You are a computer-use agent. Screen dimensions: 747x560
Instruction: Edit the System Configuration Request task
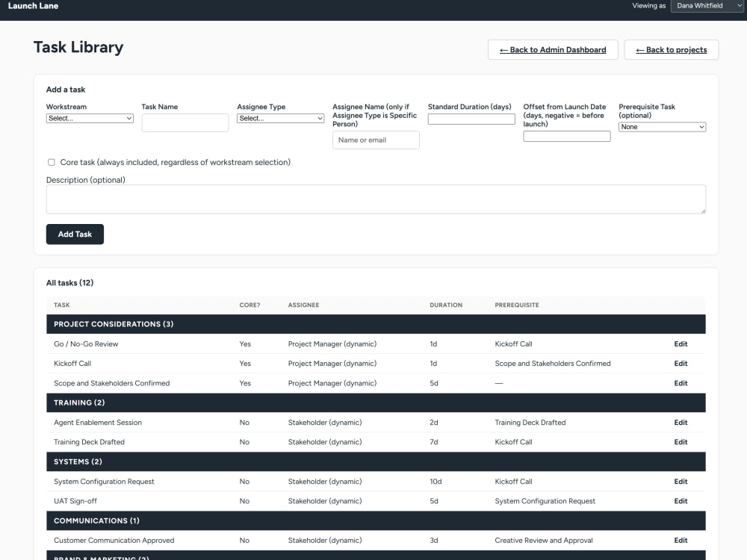click(681, 482)
